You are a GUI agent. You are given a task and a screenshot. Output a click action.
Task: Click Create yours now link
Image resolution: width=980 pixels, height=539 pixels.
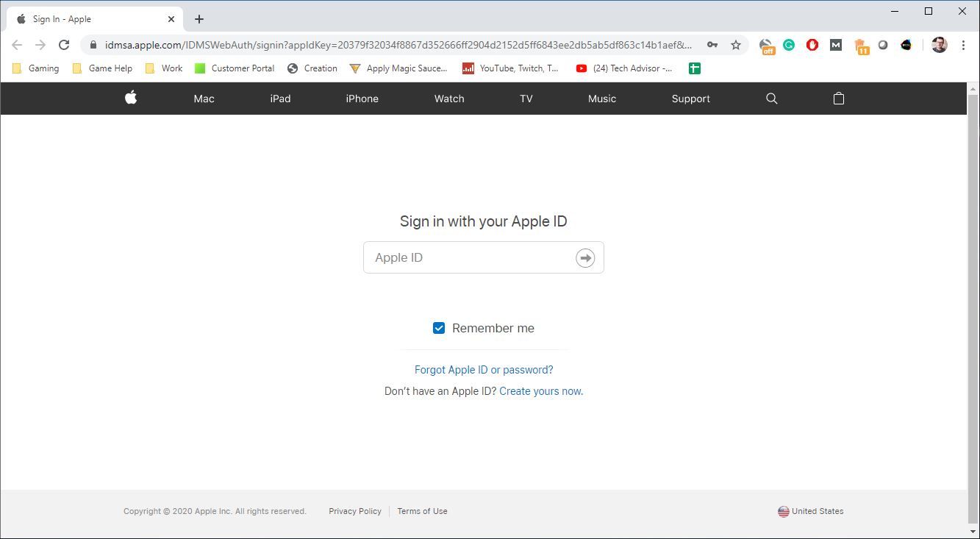541,391
